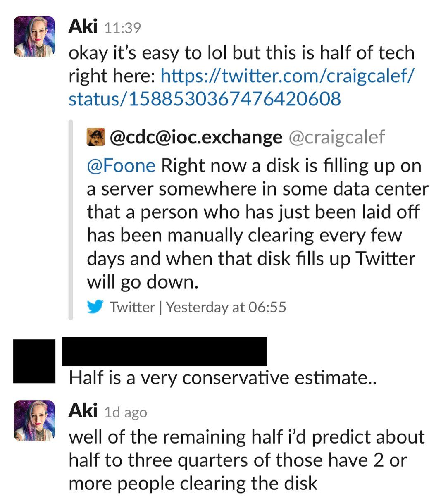Click the tweet text starting "Right now a disk"
The height and width of the screenshot is (496, 448).
click(257, 223)
